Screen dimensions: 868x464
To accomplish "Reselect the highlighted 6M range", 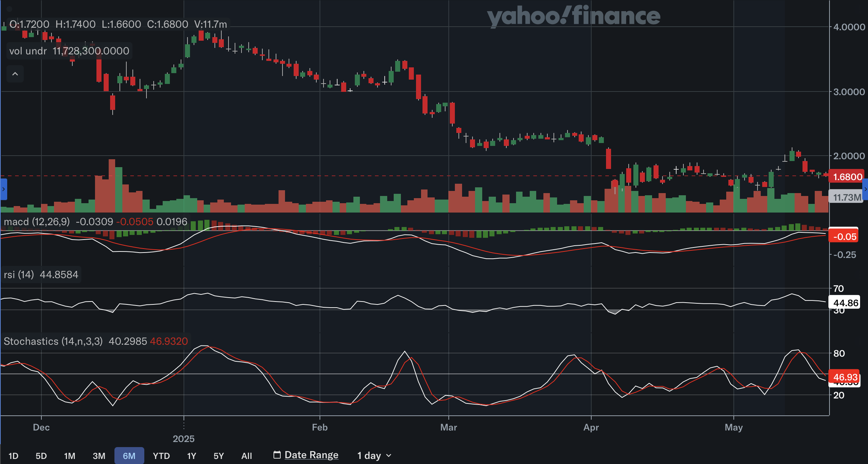I will (x=129, y=455).
